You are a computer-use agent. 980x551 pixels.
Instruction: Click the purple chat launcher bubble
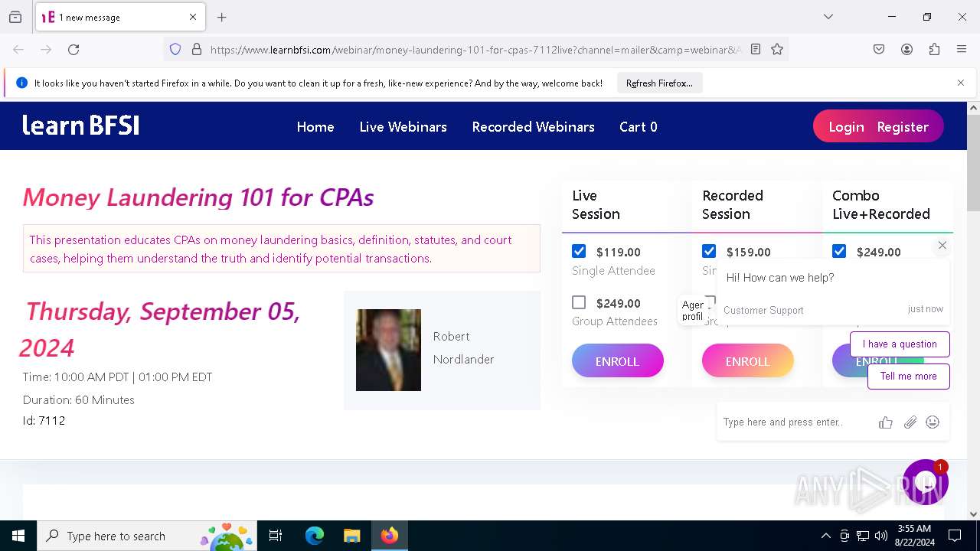point(925,482)
